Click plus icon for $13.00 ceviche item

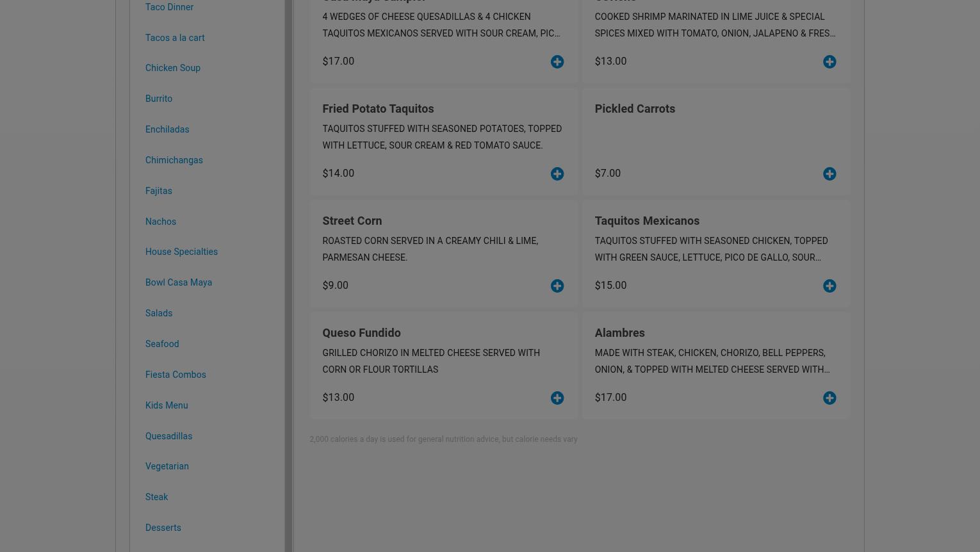(x=829, y=61)
